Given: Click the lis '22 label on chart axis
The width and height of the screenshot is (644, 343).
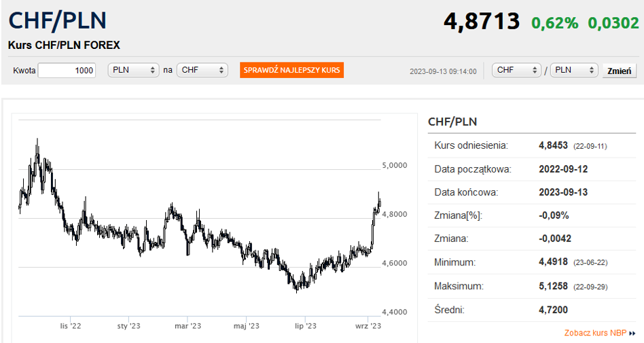Looking at the screenshot, I should pyautogui.click(x=71, y=326).
